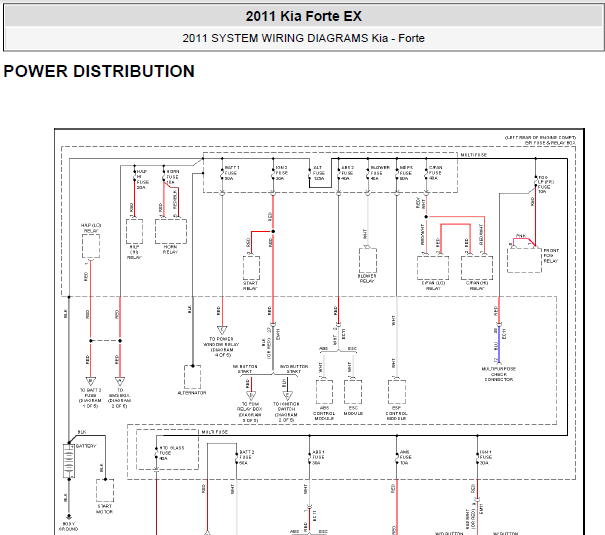Click the 'W/O BUTTON START' label beside TO IGNITION SWITCH
The image size is (605, 535).
click(x=294, y=369)
